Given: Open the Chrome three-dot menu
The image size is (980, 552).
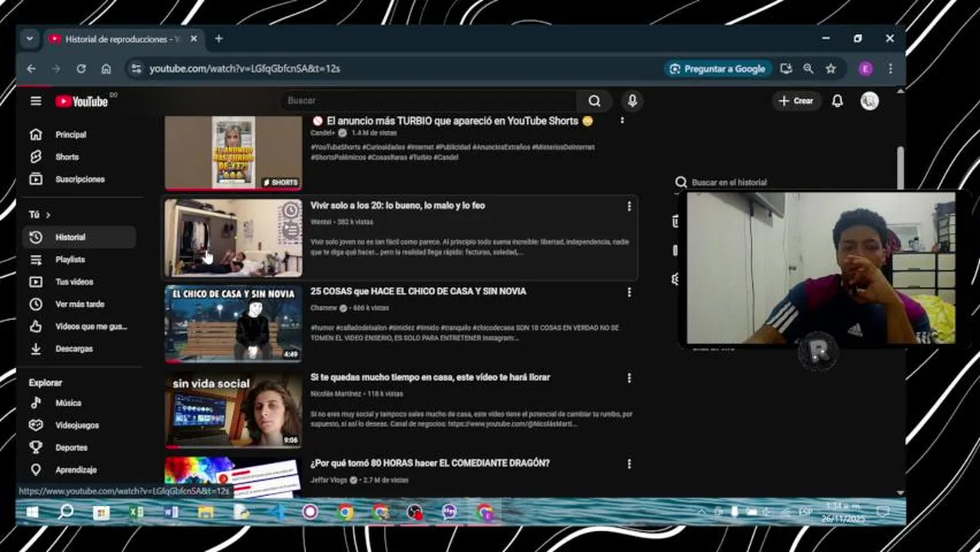Looking at the screenshot, I should [x=890, y=68].
